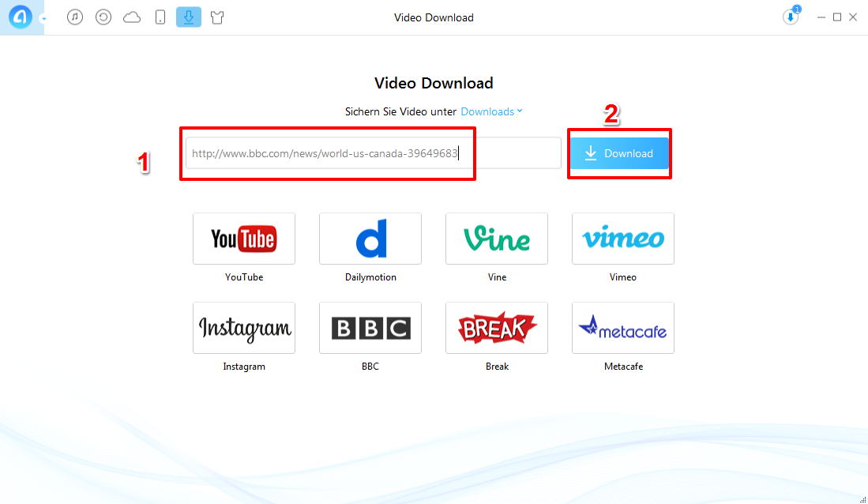Open the t-shirt skin theme icon

217,17
